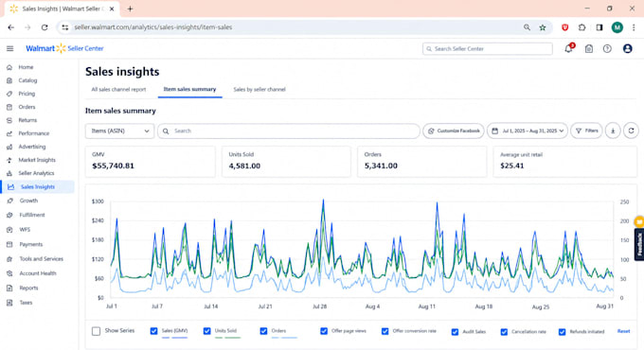Click the site info icon in address bar
The width and height of the screenshot is (644, 350).
click(65, 27)
